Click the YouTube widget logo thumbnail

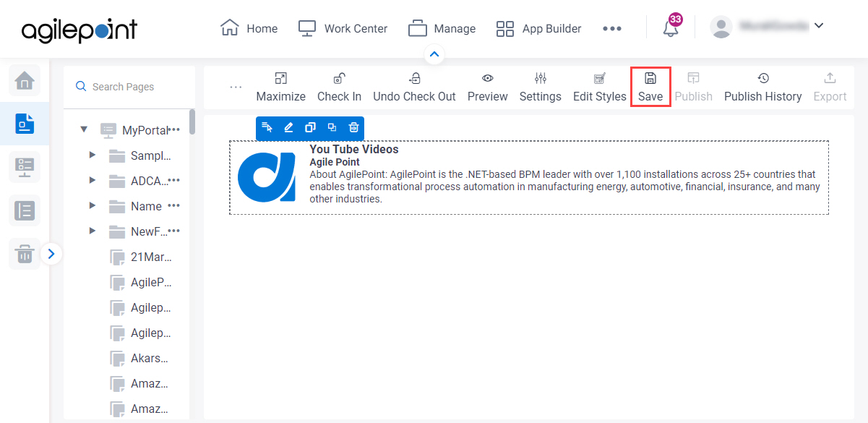click(266, 176)
